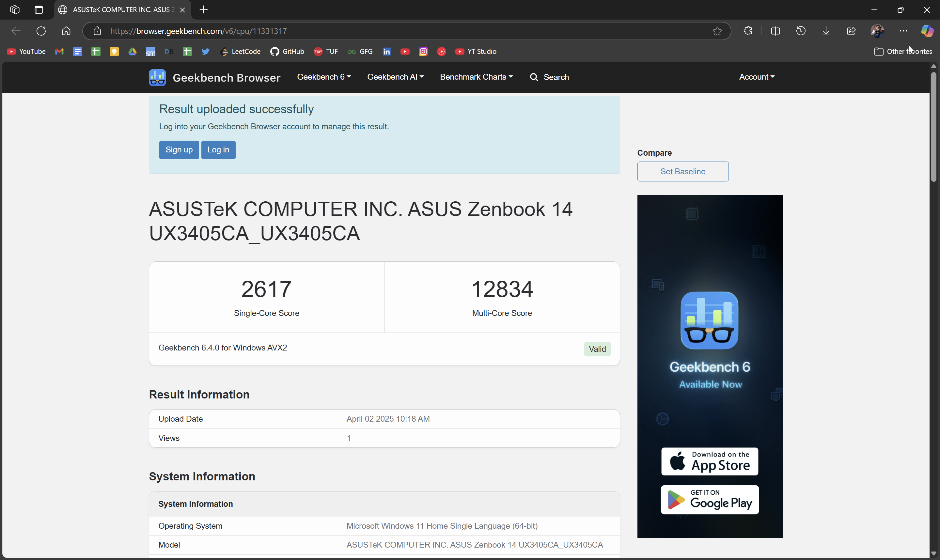Open browser history icon
Image resolution: width=940 pixels, height=560 pixels.
coord(801,31)
